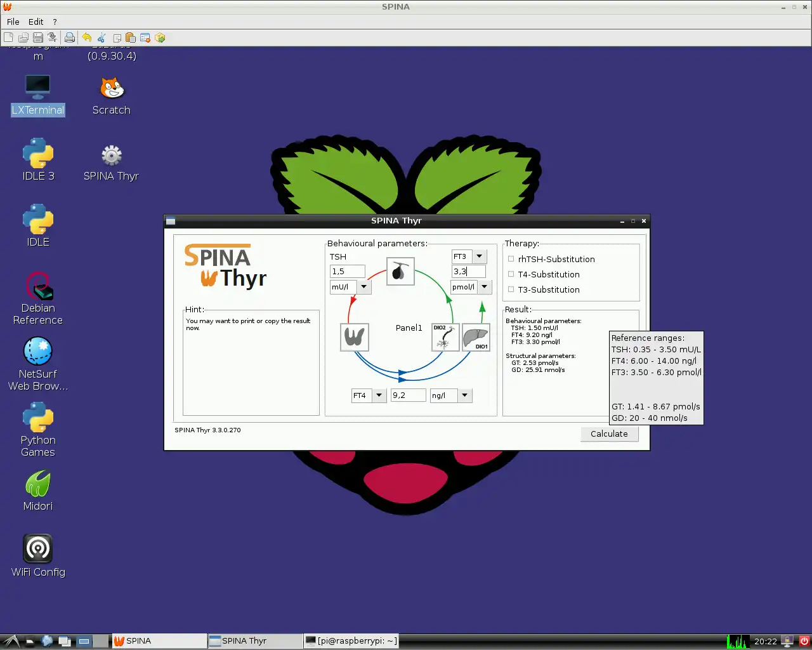Open the Midori desktop icon
The image size is (812, 650).
(38, 491)
